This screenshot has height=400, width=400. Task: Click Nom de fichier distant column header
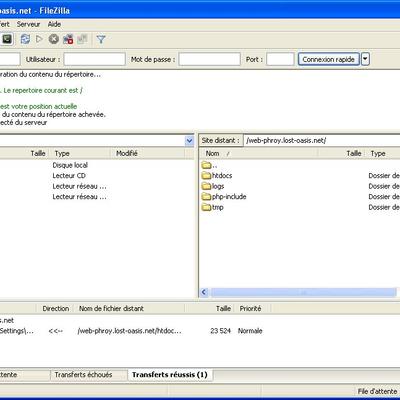(130, 309)
